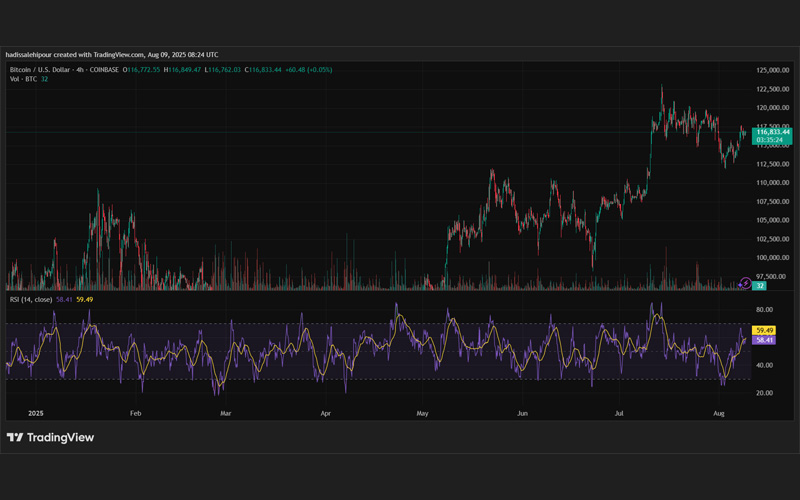Click the 102,500.00 price axis label
This screenshot has height=500, width=800.
pyautogui.click(x=773, y=239)
